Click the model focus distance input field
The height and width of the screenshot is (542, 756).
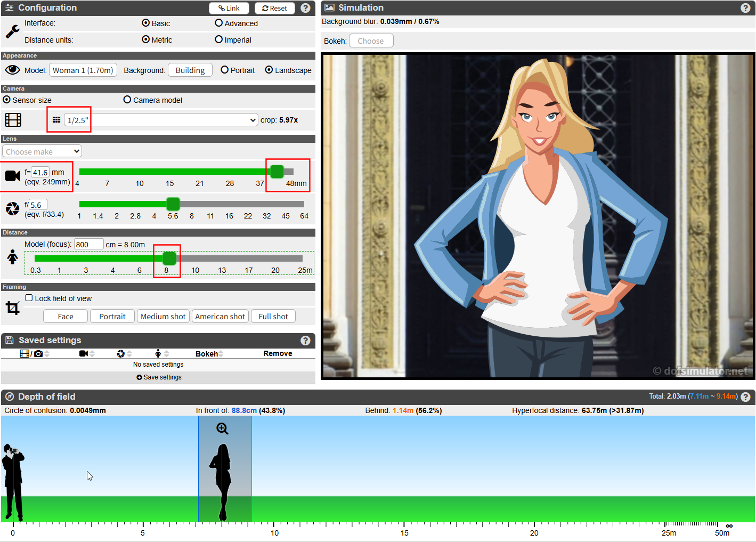click(88, 244)
